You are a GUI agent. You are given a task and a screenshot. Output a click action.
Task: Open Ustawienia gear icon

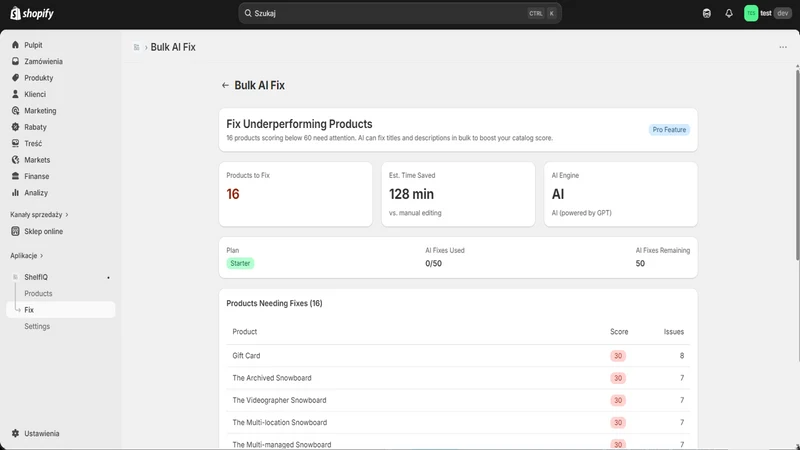point(15,433)
